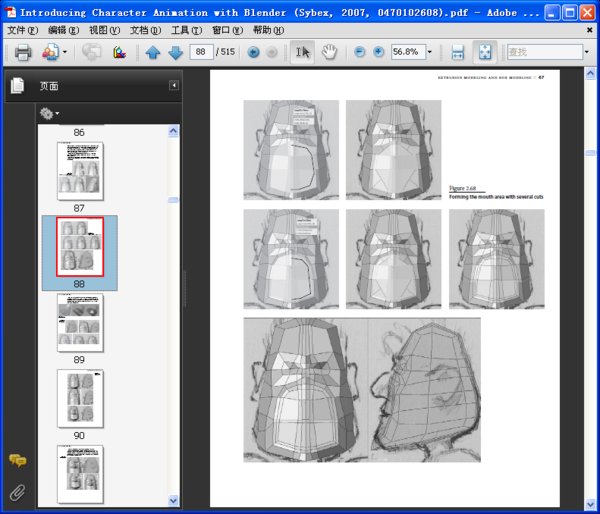Open dropdown arrow next to collaboration icon
This screenshot has width=600, height=514.
coord(65,52)
